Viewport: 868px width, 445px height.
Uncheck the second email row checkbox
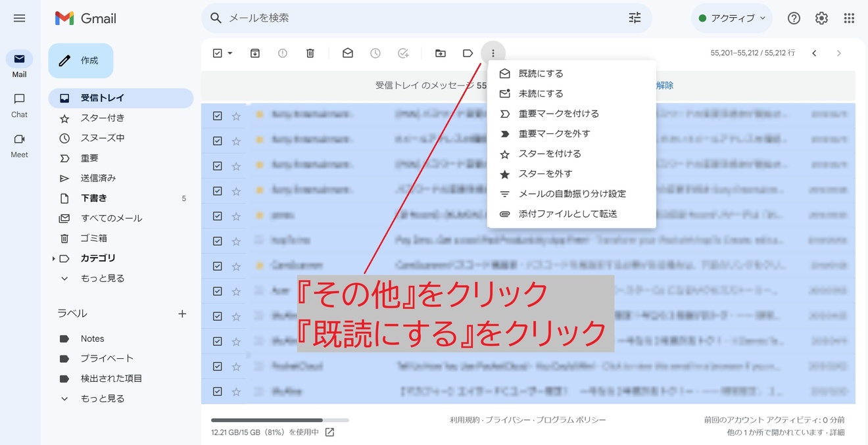pyautogui.click(x=218, y=141)
